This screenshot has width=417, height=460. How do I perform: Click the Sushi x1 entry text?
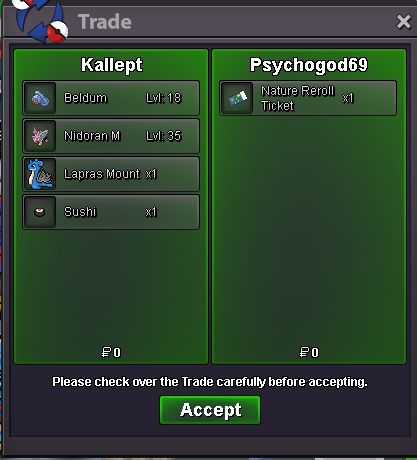point(110,212)
